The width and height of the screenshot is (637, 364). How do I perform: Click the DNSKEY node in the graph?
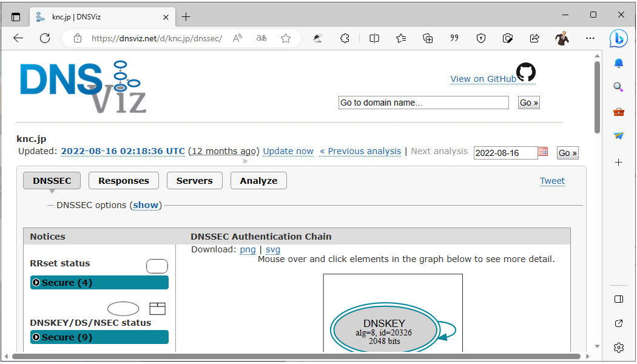click(384, 331)
